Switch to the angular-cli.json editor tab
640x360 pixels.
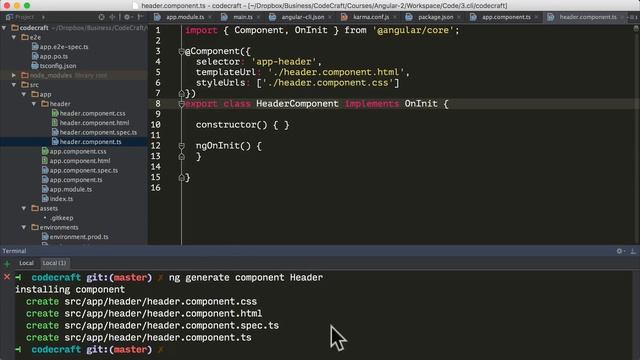click(302, 17)
